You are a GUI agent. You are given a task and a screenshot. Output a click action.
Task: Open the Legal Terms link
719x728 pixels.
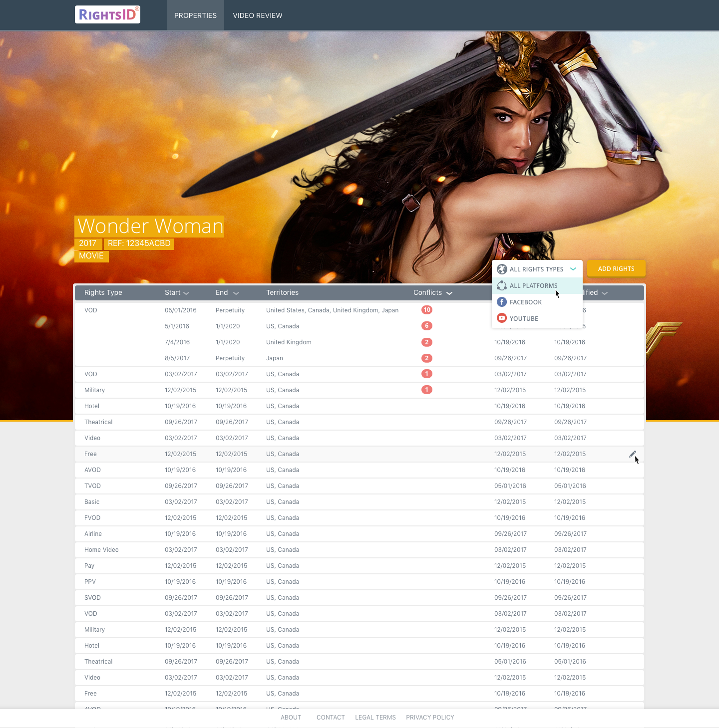(x=375, y=718)
